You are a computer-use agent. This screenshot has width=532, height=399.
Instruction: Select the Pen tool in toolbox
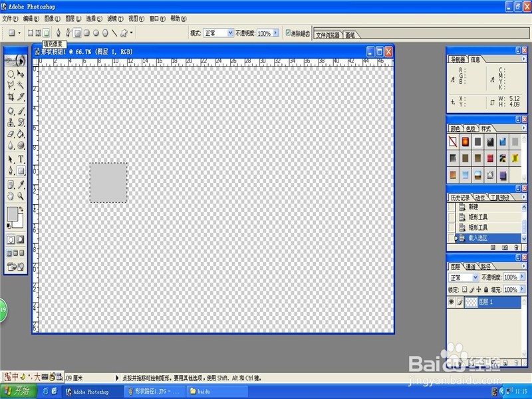[x=11, y=171]
